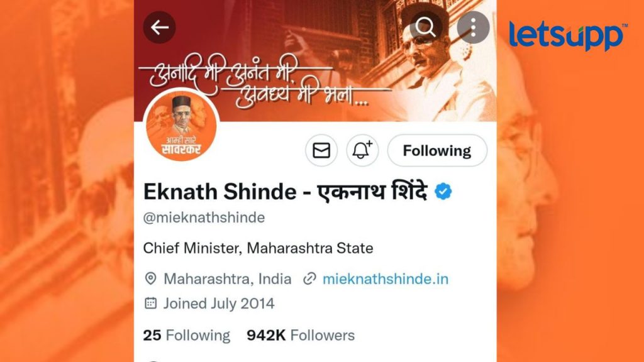This screenshot has width=644, height=362.
Task: Click the Eknath Shinde display name
Action: 286,192
